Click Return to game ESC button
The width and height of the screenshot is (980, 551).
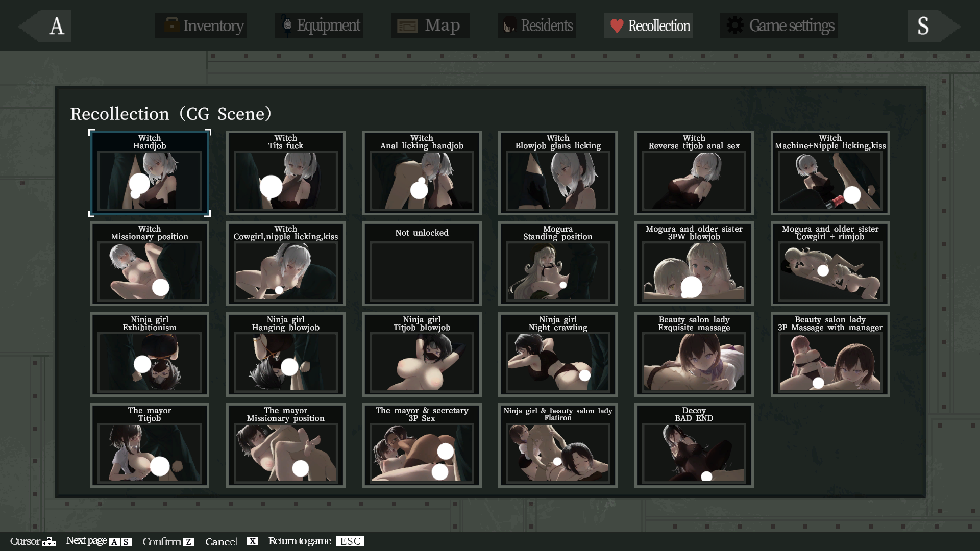pos(350,541)
